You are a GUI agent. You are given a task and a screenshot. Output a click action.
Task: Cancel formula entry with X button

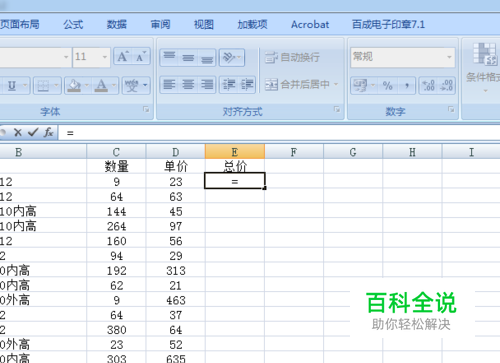[18, 133]
